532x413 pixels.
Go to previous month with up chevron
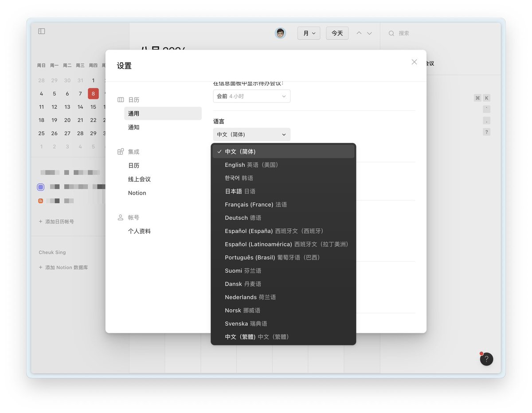coord(359,33)
